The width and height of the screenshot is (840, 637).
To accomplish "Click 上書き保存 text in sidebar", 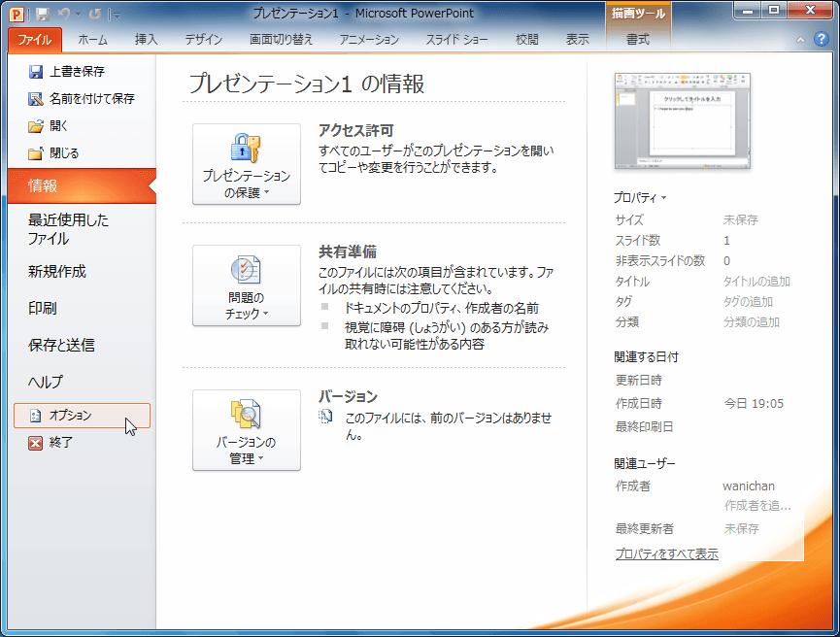I will click(77, 72).
